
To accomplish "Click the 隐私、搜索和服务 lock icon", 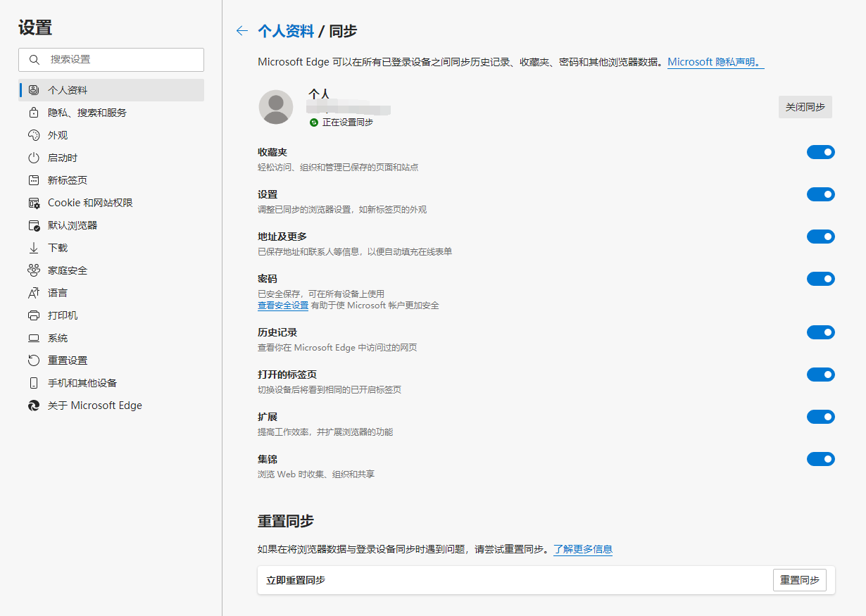I will pyautogui.click(x=34, y=113).
